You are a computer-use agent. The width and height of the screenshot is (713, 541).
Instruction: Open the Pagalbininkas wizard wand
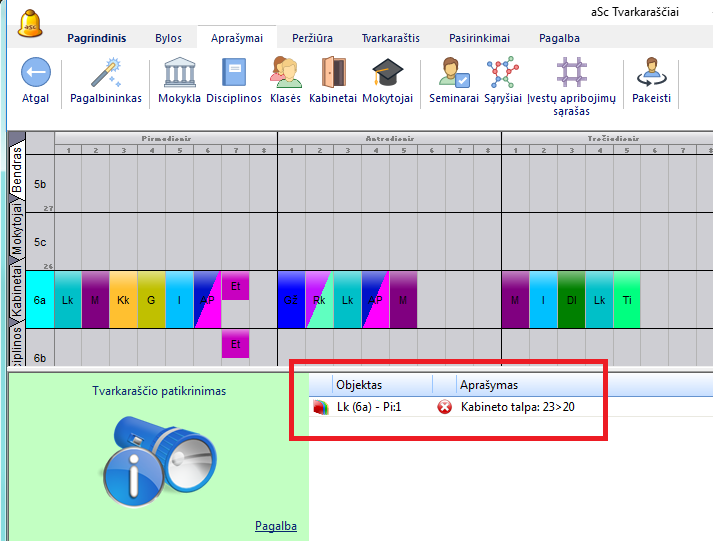[x=106, y=74]
